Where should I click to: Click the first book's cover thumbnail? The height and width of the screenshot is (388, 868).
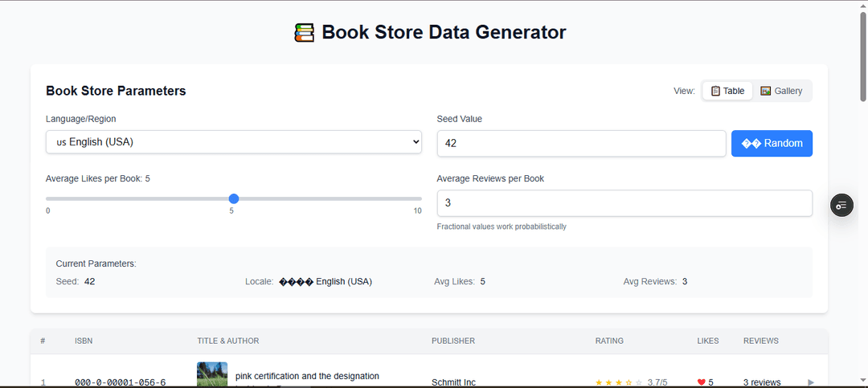pyautogui.click(x=212, y=374)
